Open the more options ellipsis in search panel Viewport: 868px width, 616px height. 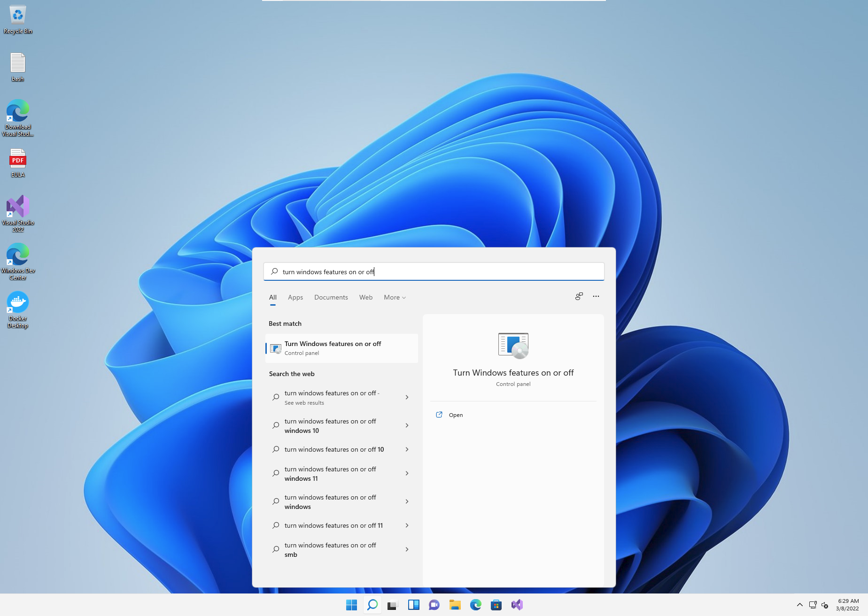tap(596, 296)
